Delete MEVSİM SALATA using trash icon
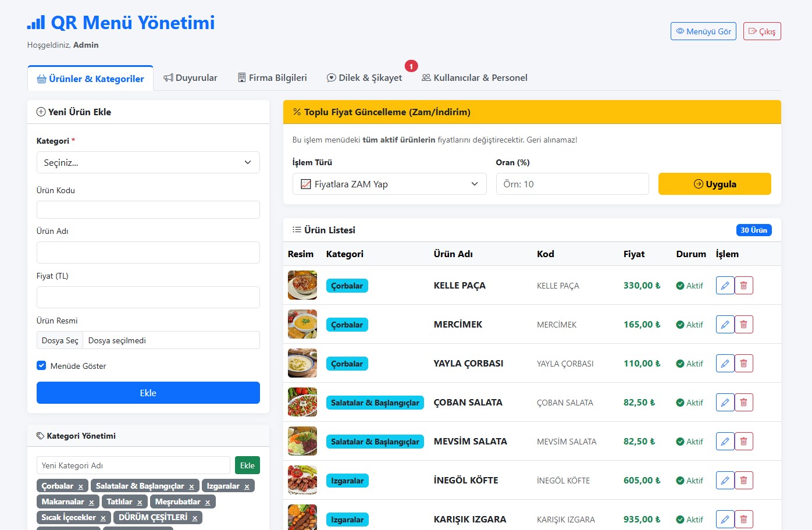The width and height of the screenshot is (812, 530). (743, 442)
